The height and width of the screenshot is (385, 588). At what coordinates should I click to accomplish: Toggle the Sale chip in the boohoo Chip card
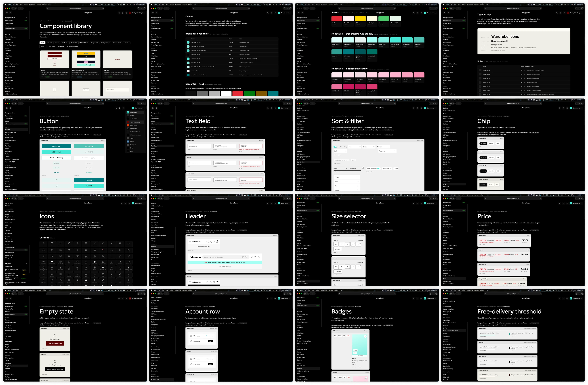(498, 157)
